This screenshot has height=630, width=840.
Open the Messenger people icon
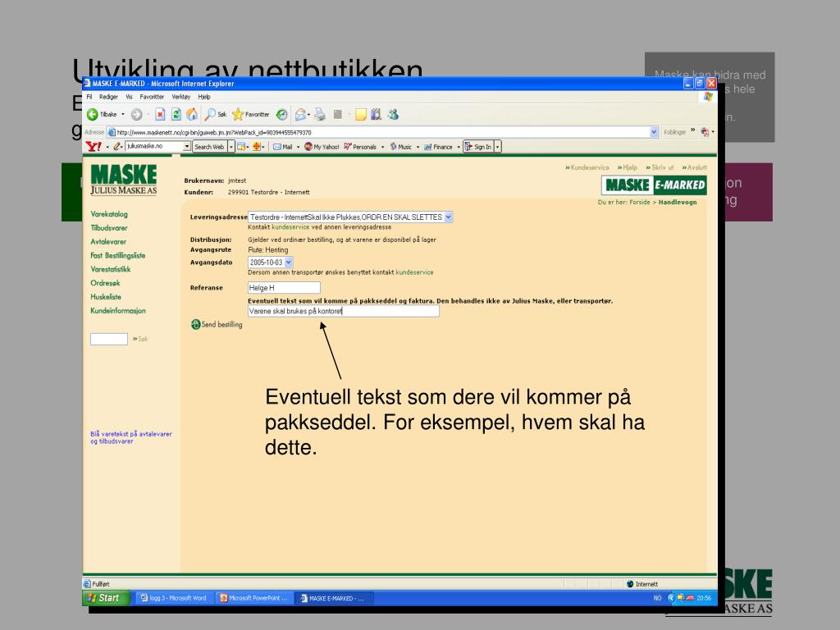(393, 114)
